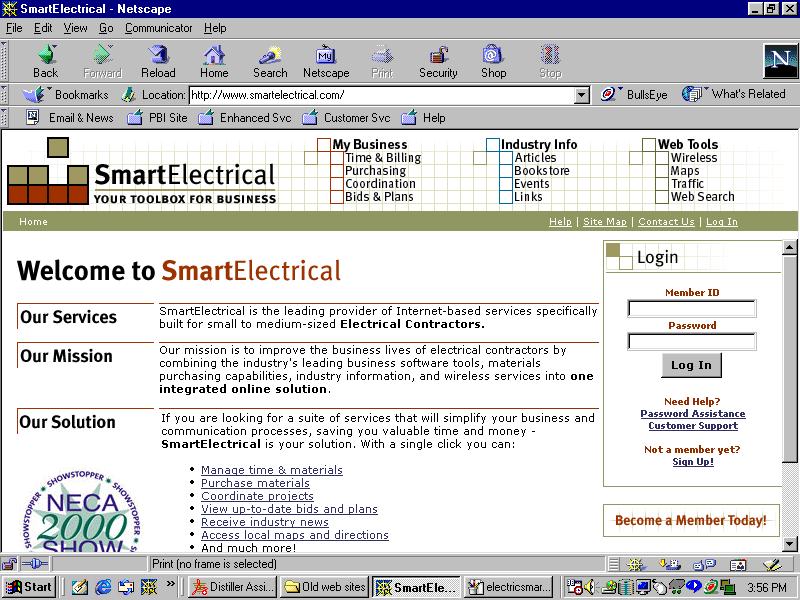Open the Enhanced Svc bookmark folder

click(245, 118)
